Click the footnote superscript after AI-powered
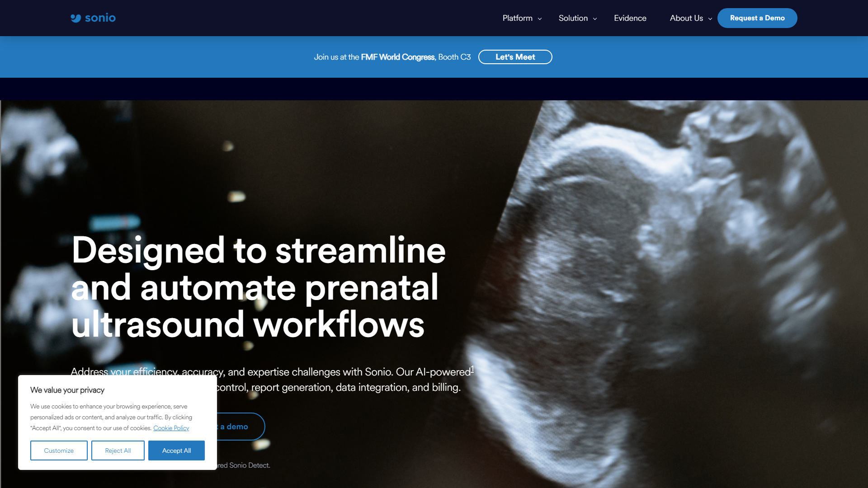868x488 pixels. pos(472,369)
